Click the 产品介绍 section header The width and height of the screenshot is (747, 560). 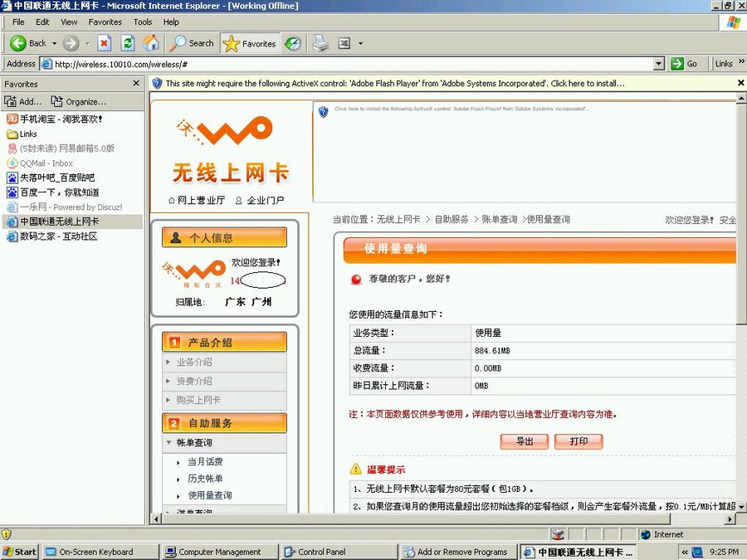click(224, 343)
